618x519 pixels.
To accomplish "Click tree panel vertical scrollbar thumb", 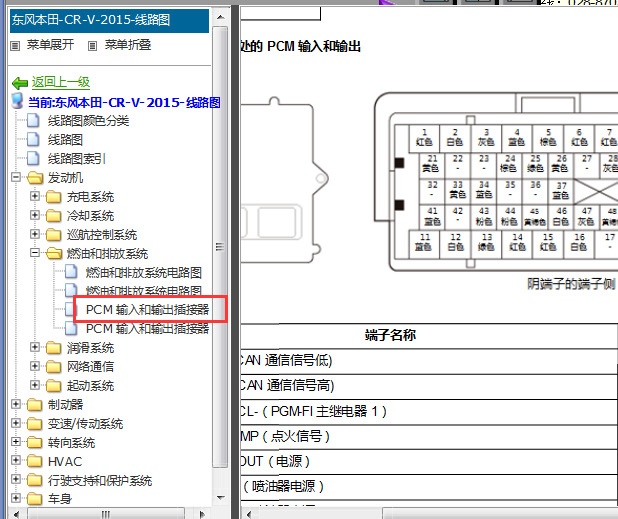I will (220, 247).
